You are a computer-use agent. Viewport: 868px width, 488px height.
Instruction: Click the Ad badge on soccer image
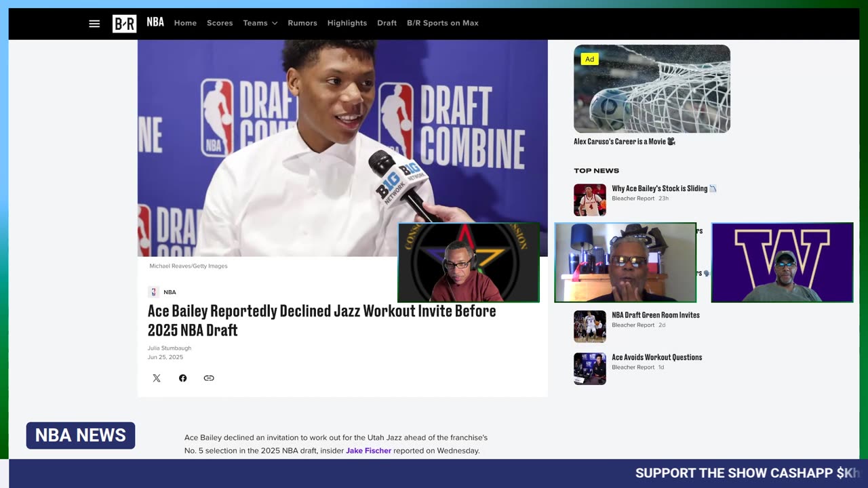pos(589,59)
